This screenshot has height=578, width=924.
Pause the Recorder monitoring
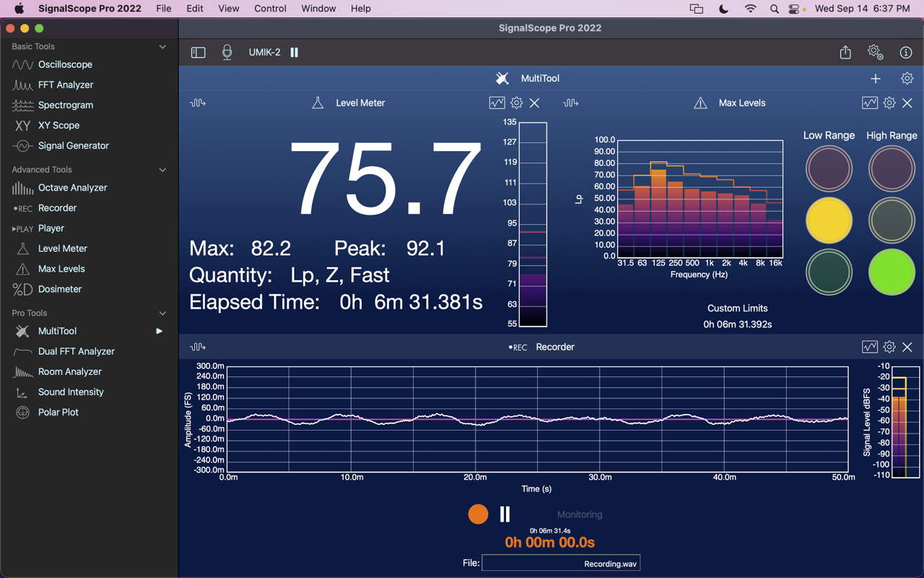[505, 514]
